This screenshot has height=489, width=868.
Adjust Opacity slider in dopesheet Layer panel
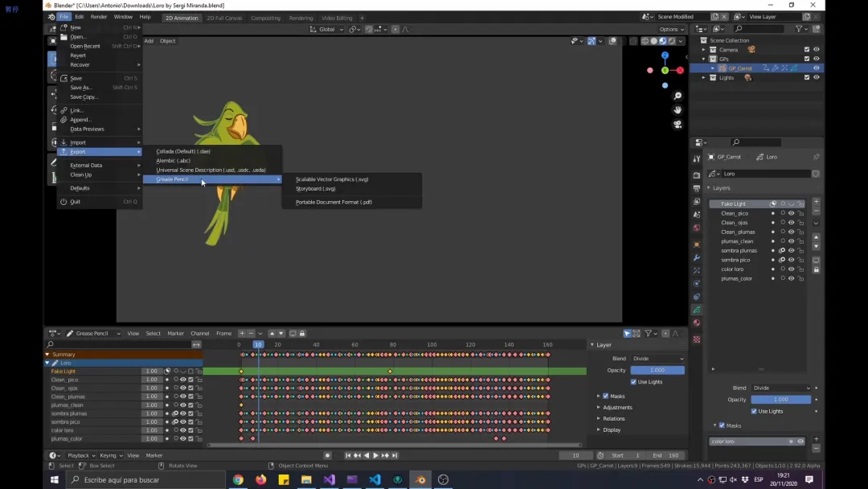point(657,370)
